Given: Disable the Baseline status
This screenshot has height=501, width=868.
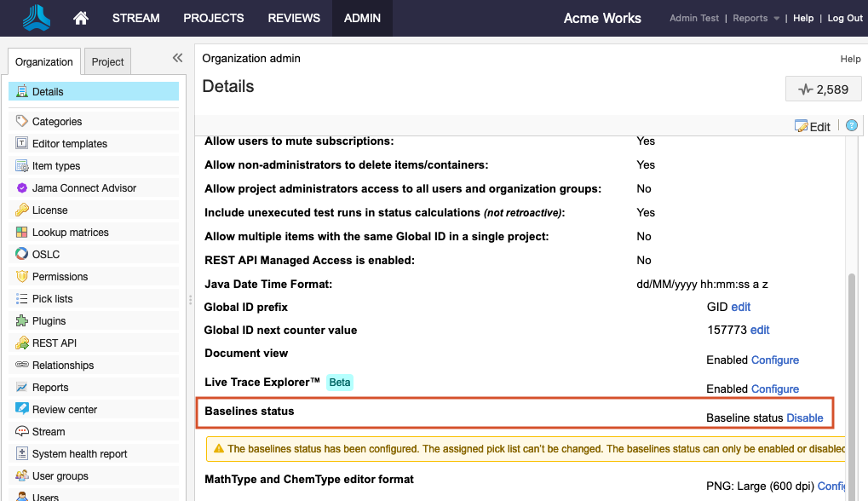Looking at the screenshot, I should pos(805,418).
